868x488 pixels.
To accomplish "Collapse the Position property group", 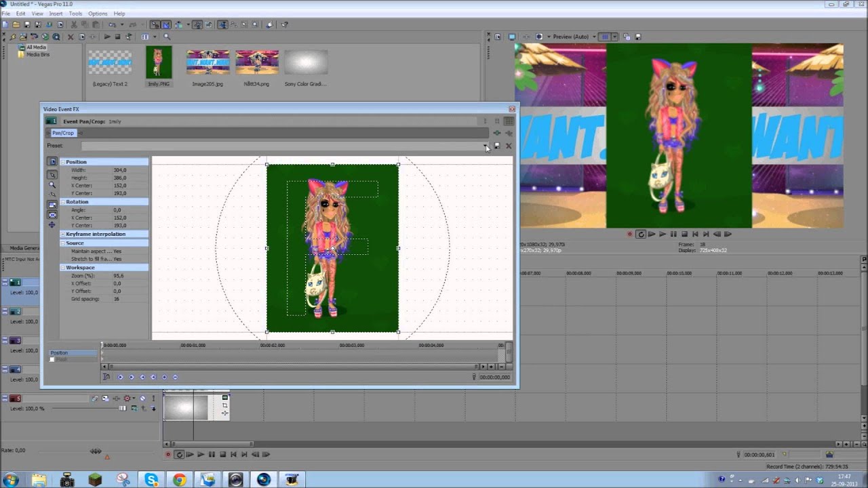I will (63, 162).
